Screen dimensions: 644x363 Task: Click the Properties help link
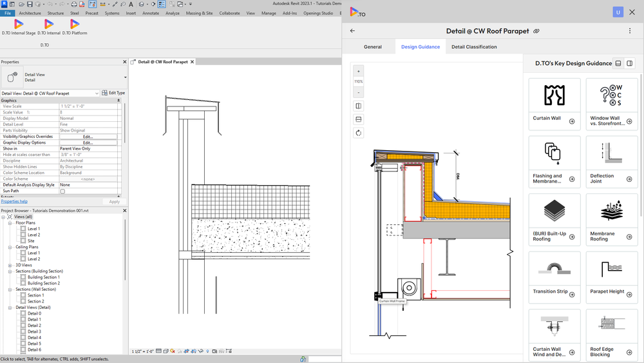14,202
